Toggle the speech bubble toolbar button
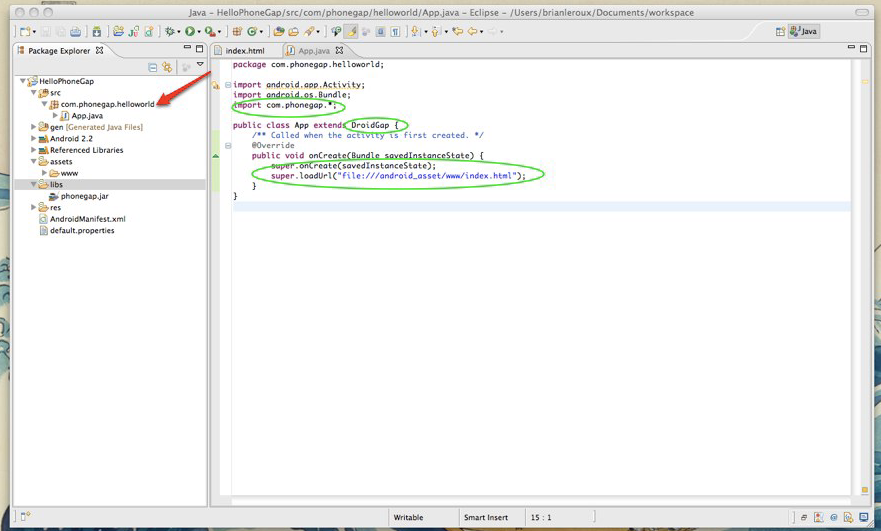The height and width of the screenshot is (531, 881). click(336, 32)
